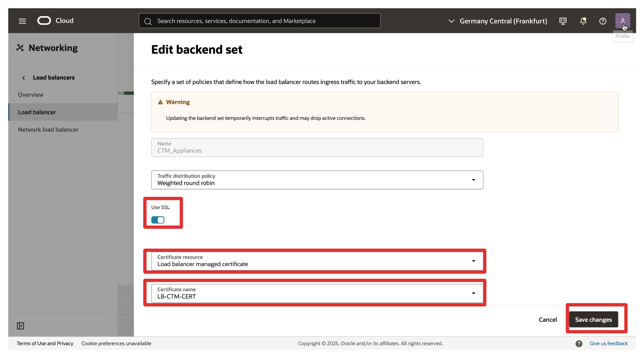644x358 pixels.
Task: Open the hamburger navigation menu
Action: pos(22,21)
